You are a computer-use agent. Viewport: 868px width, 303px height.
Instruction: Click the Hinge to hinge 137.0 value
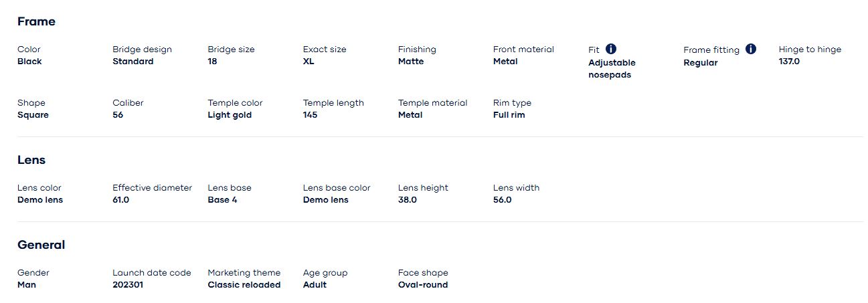(x=789, y=62)
